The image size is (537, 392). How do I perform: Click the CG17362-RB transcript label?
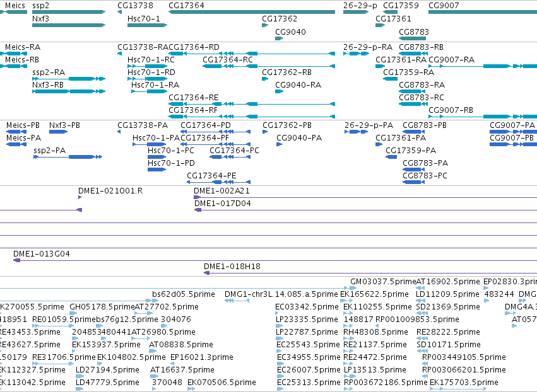(286, 72)
